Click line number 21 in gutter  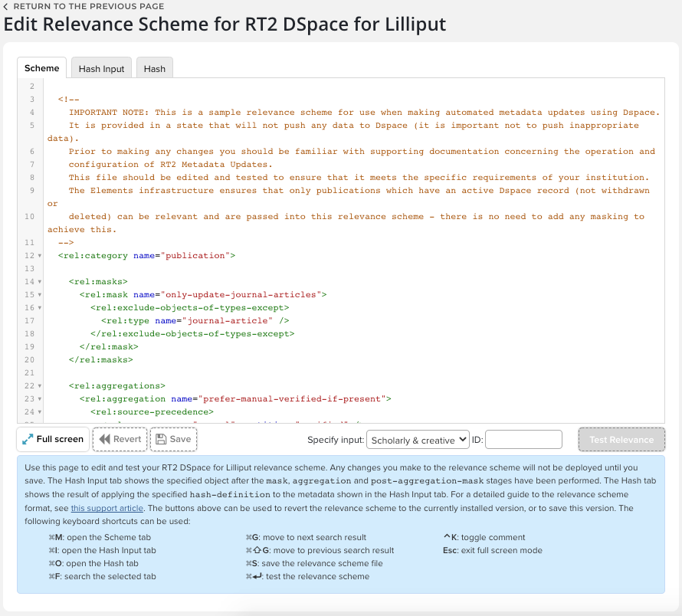coord(29,373)
